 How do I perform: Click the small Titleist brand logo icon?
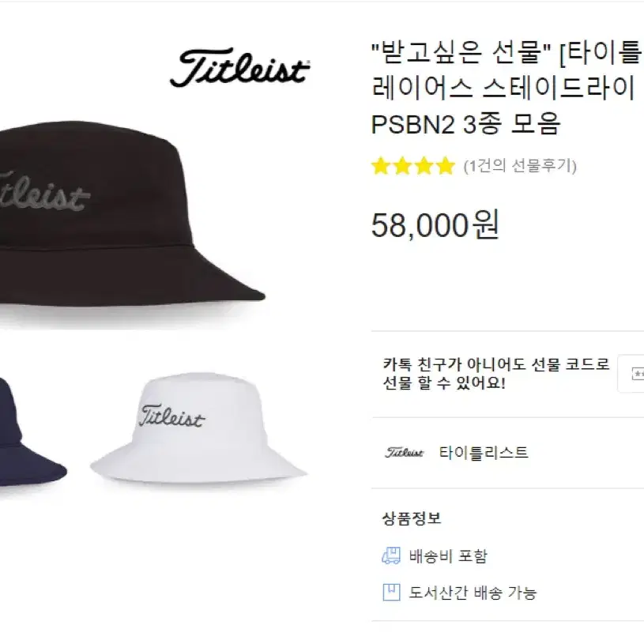(404, 453)
